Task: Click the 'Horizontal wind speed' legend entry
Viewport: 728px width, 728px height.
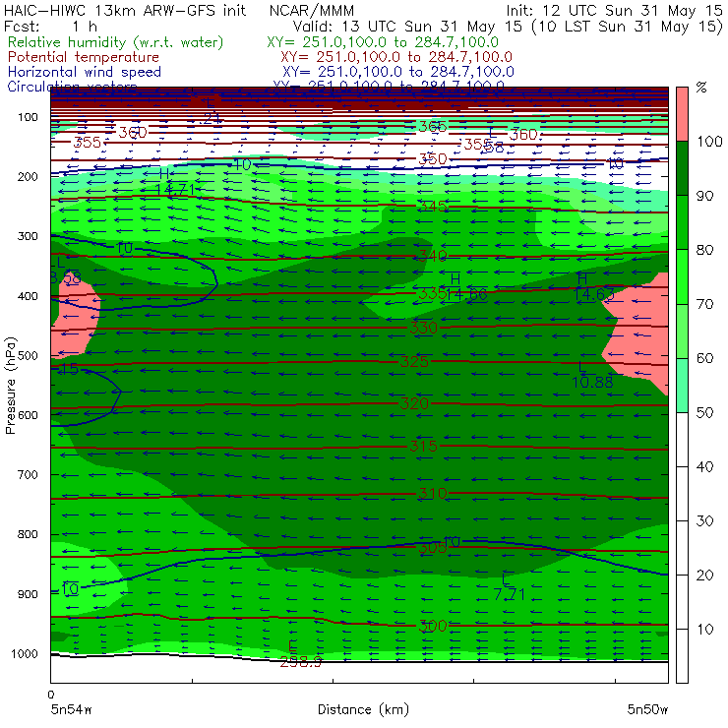Action: pyautogui.click(x=85, y=72)
